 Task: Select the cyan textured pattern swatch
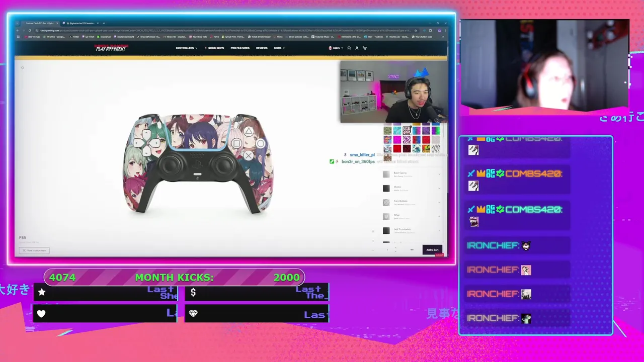pyautogui.click(x=397, y=131)
